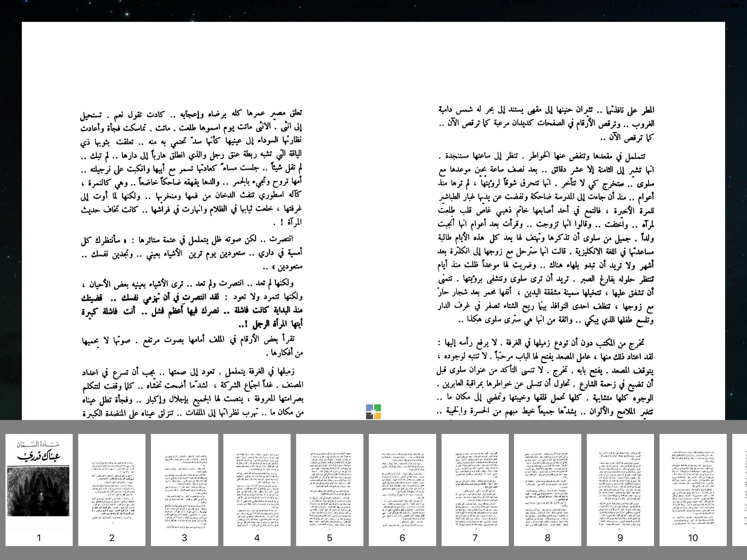Jump to page 10 thumbnail
The width and height of the screenshot is (747, 560).
tap(693, 490)
